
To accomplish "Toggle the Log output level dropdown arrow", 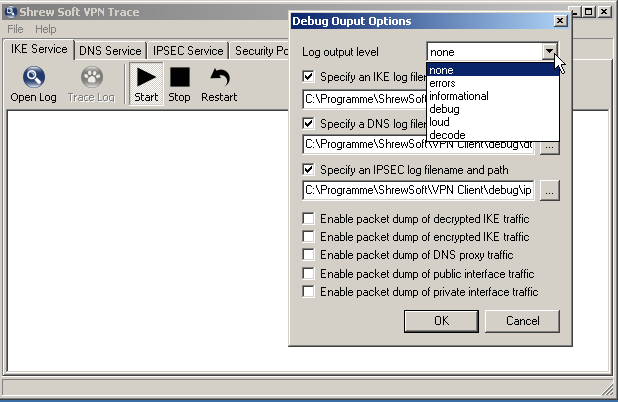I will (549, 52).
